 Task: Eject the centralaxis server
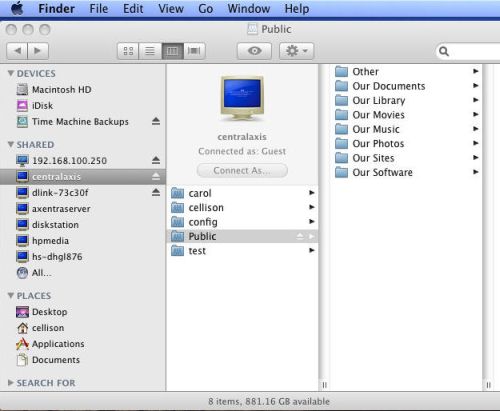(x=156, y=176)
